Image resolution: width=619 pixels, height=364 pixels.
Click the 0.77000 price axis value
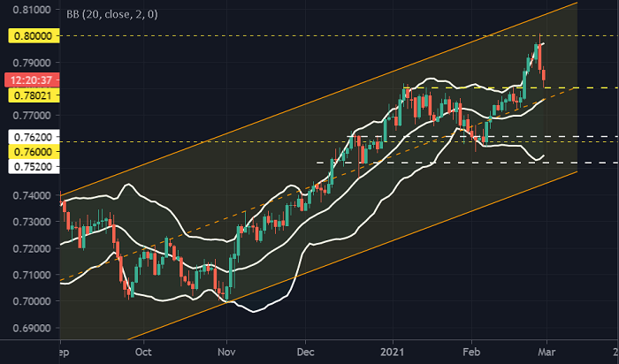[x=33, y=116]
